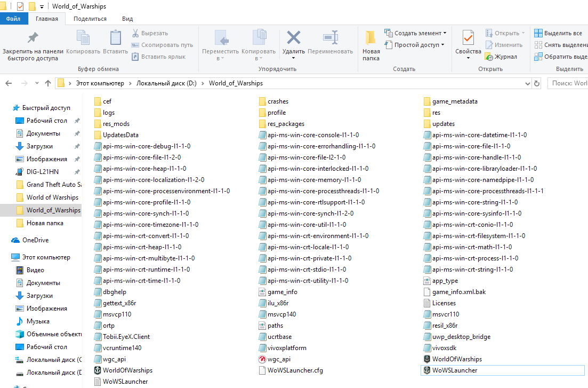Open Grand Theft Auto folder in sidebar

(49, 185)
